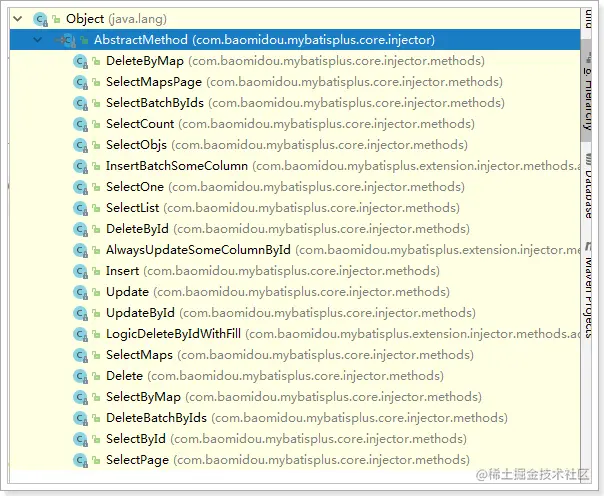Click the UpdateById class icon
The height and width of the screenshot is (496, 604).
81,313
